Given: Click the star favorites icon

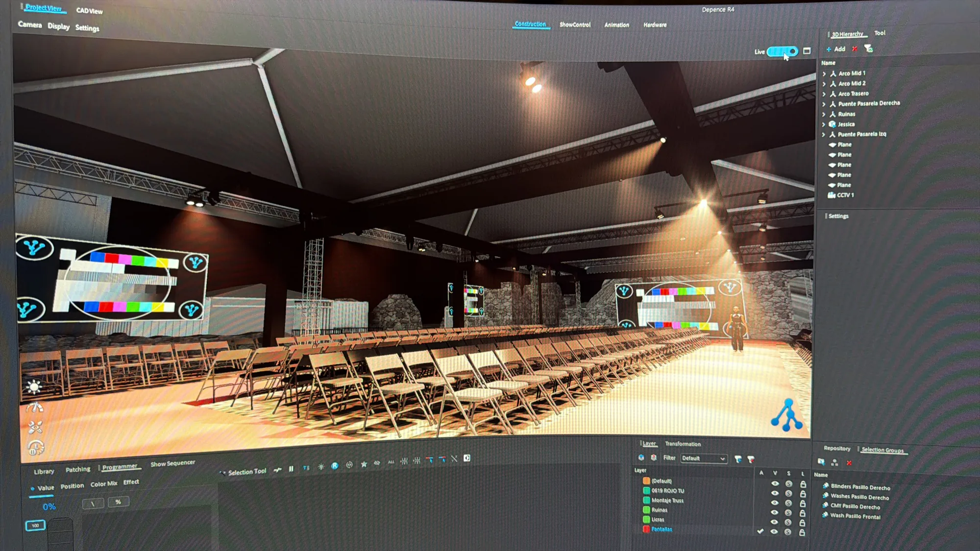Looking at the screenshot, I should coord(364,464).
